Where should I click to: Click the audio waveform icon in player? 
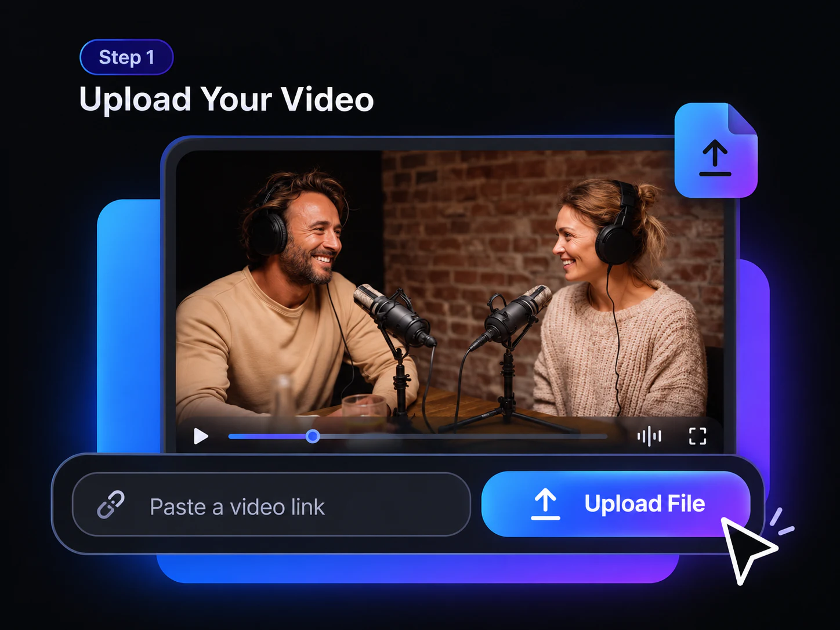click(649, 436)
